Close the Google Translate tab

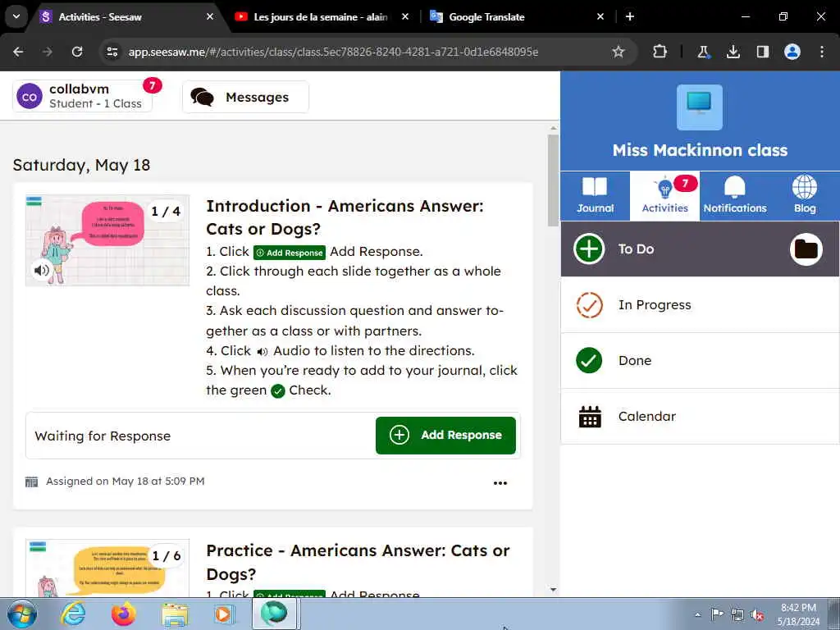tap(600, 16)
